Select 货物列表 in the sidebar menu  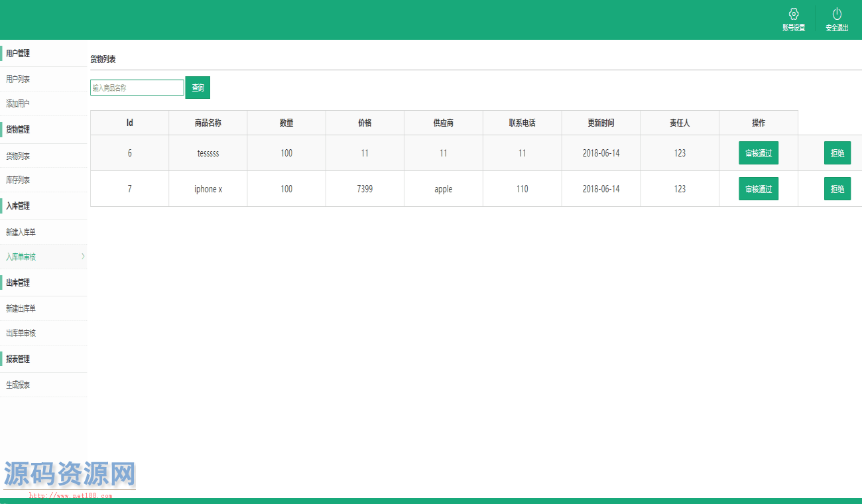pos(19,157)
